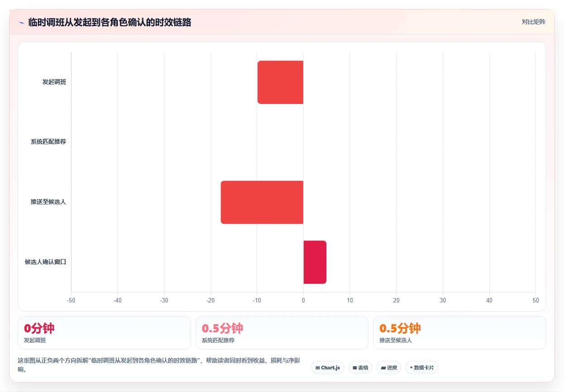Click the -20 axis tick value

coord(210,301)
